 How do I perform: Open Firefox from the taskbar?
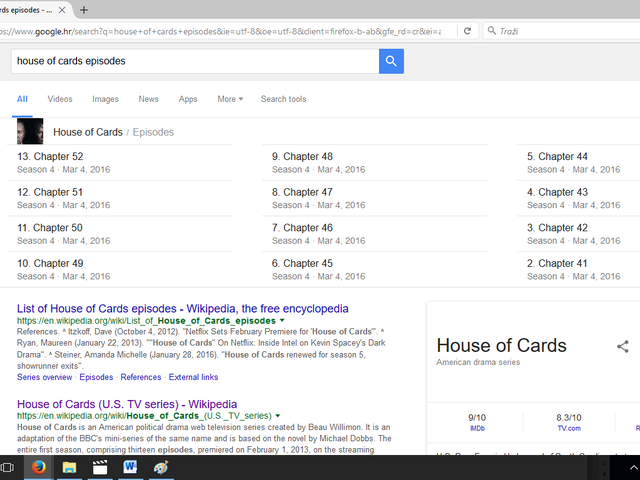39,467
